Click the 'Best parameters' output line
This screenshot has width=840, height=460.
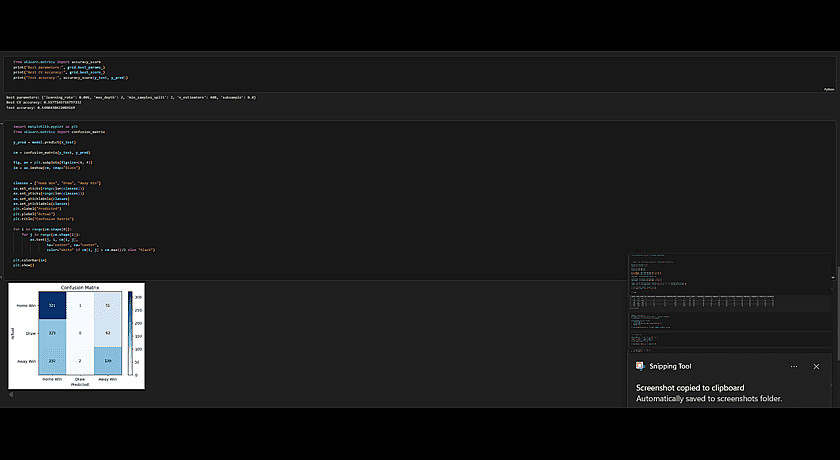(131, 97)
